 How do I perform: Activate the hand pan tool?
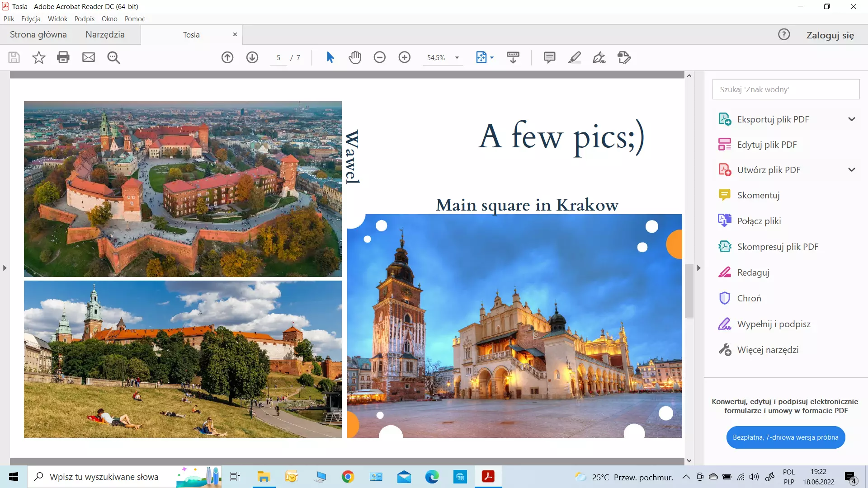355,57
